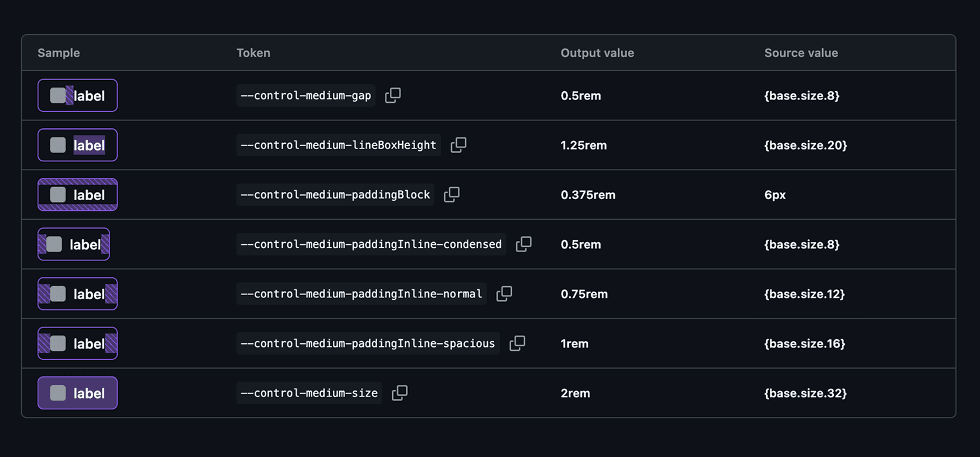Image resolution: width=980 pixels, height=457 pixels.
Task: Select the --control-medium-paddingInline-normal token text
Action: point(362,293)
